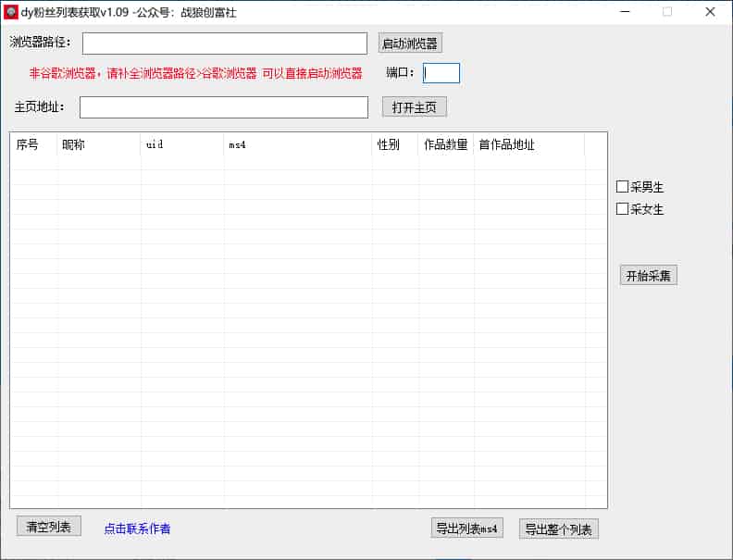This screenshot has width=733, height=560.
Task: Toggle the 采女生 checkbox
Action: click(x=623, y=209)
